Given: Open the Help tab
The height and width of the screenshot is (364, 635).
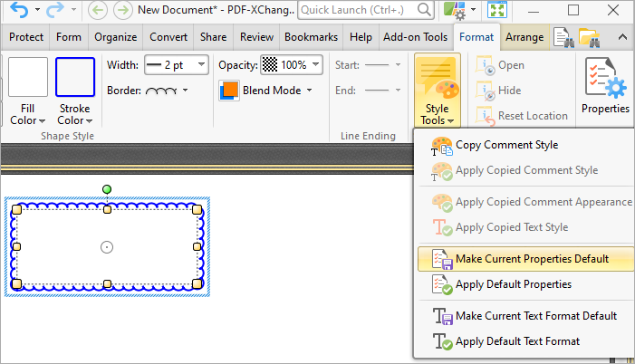Looking at the screenshot, I should 361,37.
